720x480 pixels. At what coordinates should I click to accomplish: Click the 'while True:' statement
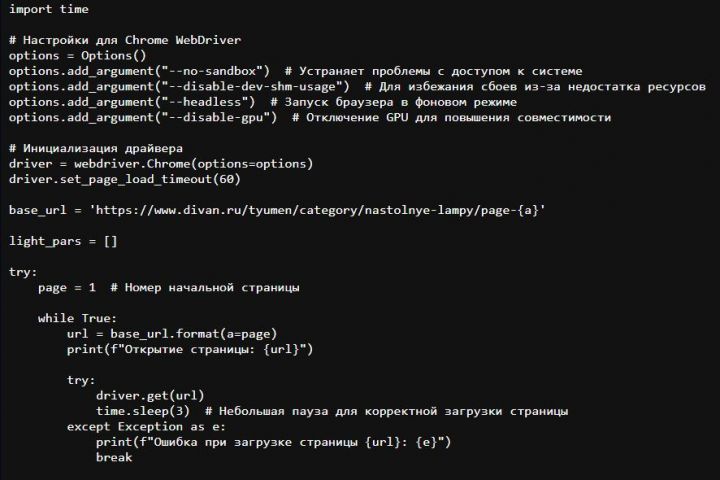pos(78,318)
